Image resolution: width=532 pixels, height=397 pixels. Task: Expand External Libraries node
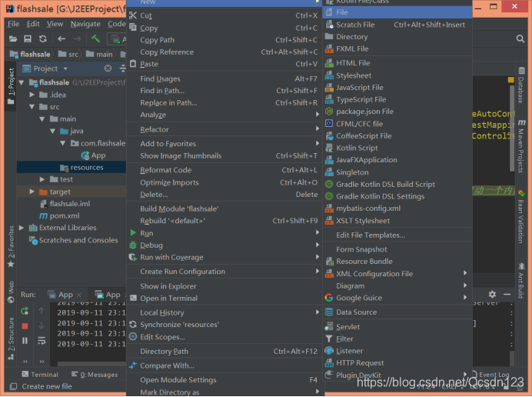[x=22, y=228]
